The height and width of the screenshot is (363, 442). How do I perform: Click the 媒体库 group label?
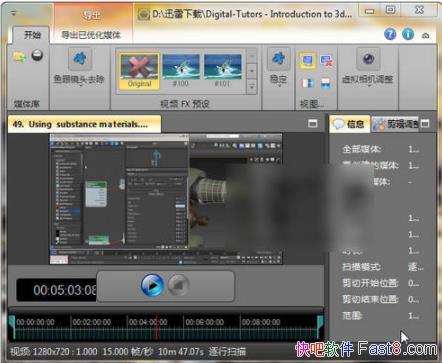(x=26, y=104)
